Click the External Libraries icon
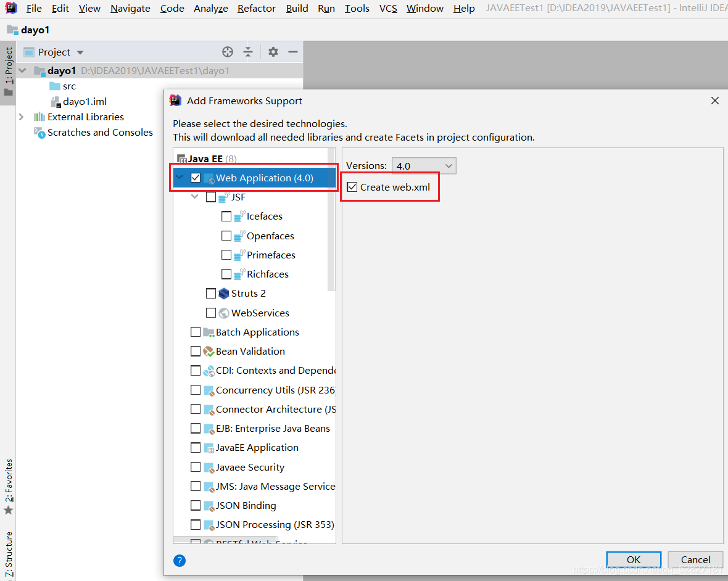The image size is (728, 581). (39, 117)
